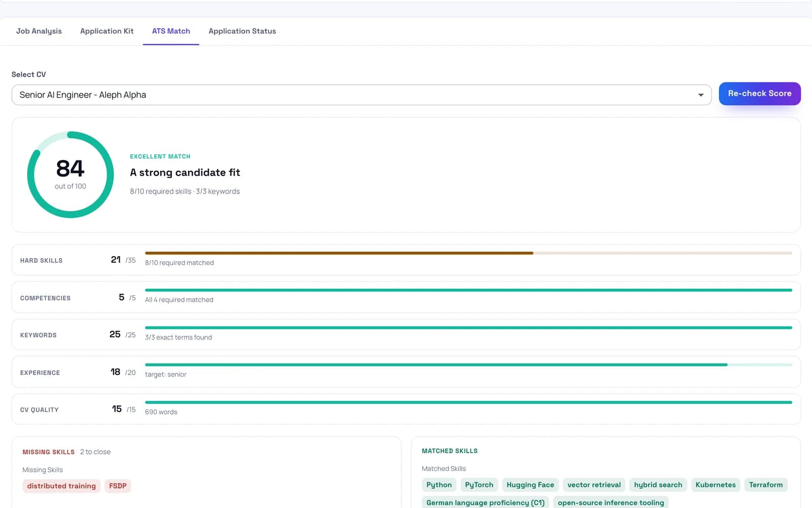Click the 'MISSING SKILLS' heading

[x=48, y=452]
